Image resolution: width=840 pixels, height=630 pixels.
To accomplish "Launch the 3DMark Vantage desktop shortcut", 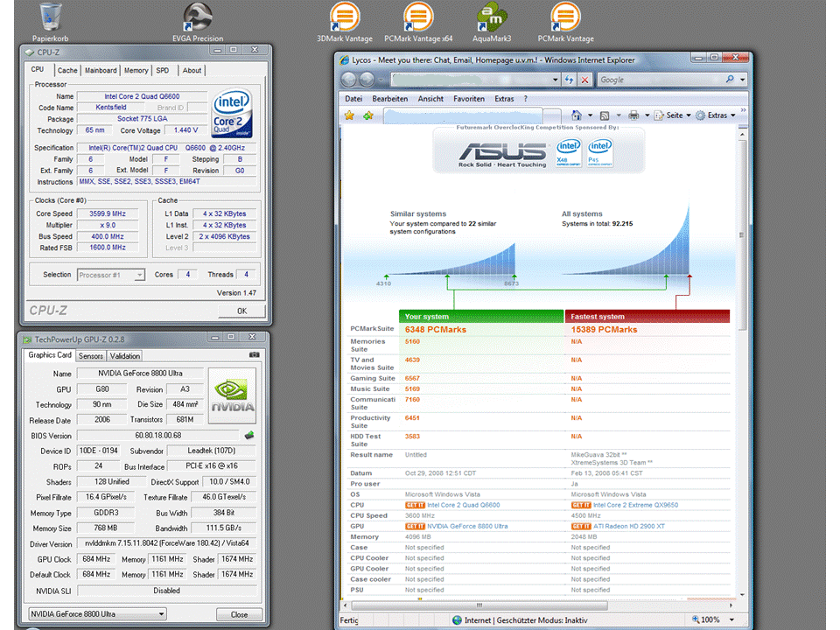I will (x=345, y=20).
